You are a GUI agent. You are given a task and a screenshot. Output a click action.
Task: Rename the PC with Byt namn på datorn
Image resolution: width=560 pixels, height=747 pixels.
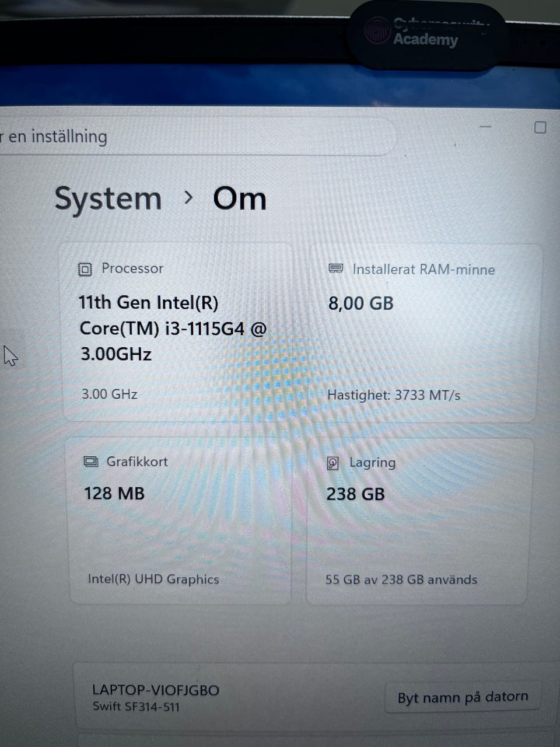pos(463,697)
